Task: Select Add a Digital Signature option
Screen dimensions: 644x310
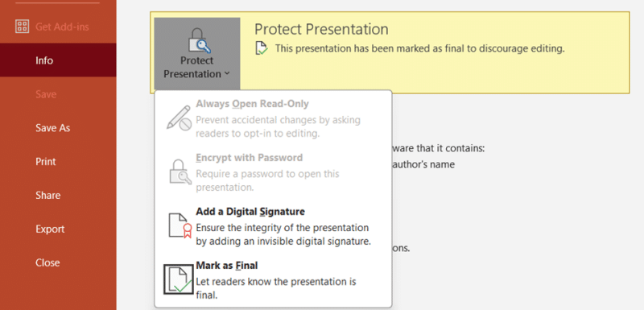Action: [x=273, y=225]
